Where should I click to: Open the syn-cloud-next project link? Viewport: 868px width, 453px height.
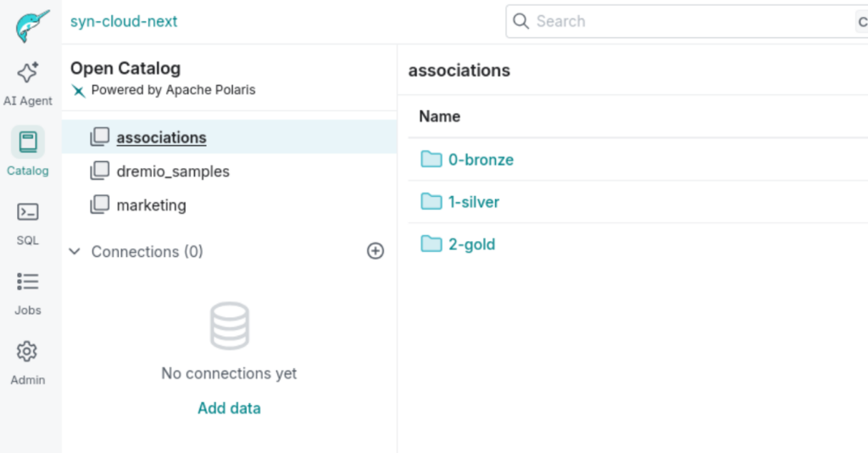point(124,21)
